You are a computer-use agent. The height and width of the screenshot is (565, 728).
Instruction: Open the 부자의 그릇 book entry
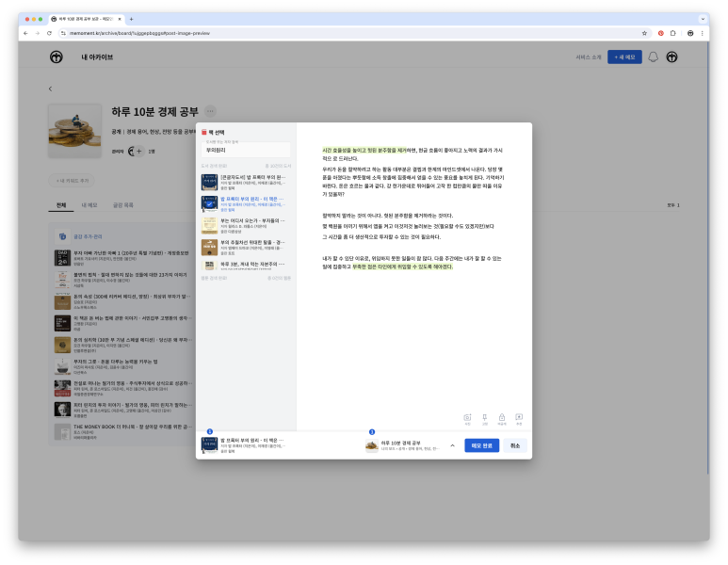tap(122, 366)
